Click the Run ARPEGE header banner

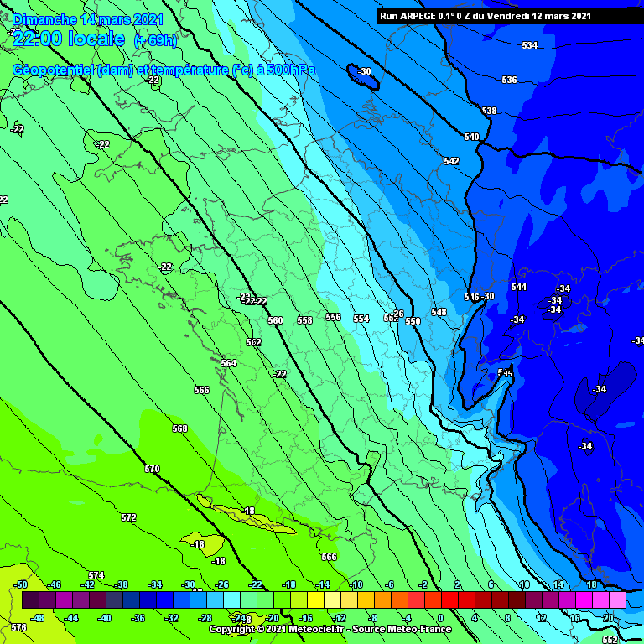485,16
